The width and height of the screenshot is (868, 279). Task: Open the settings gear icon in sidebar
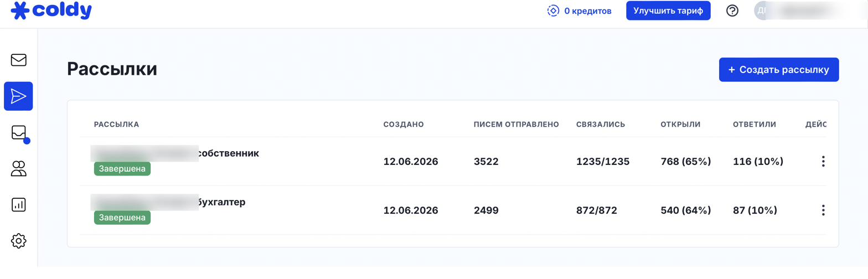coord(19,241)
